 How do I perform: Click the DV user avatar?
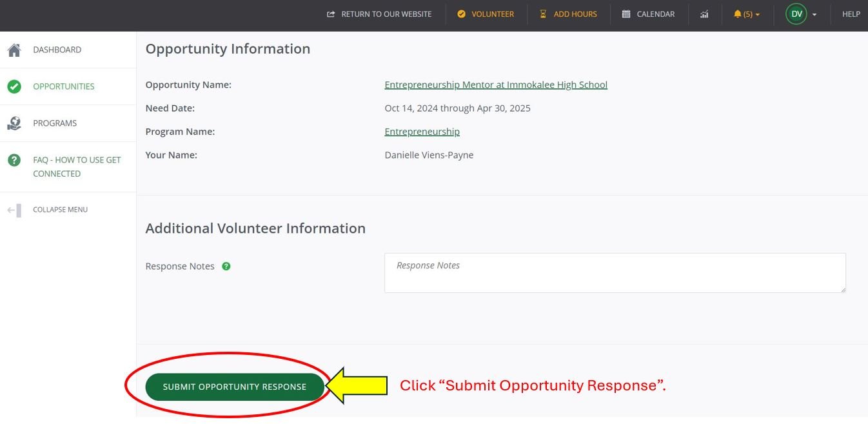(x=796, y=14)
